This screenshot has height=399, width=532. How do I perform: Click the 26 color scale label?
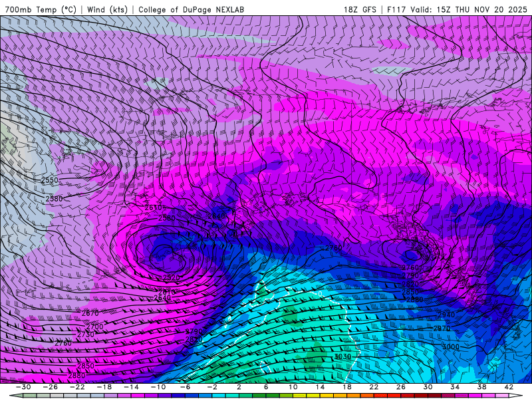click(401, 387)
